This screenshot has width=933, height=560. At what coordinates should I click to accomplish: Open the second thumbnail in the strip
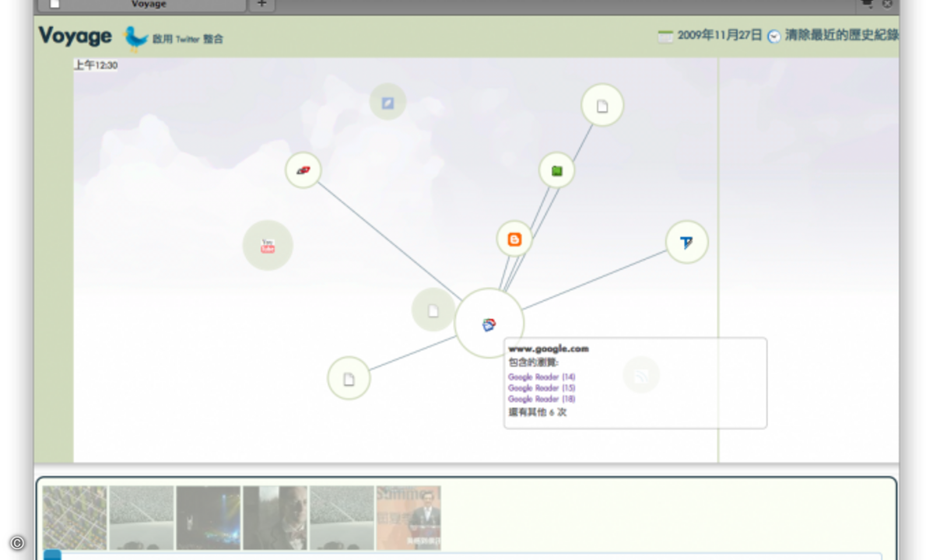pos(142,518)
